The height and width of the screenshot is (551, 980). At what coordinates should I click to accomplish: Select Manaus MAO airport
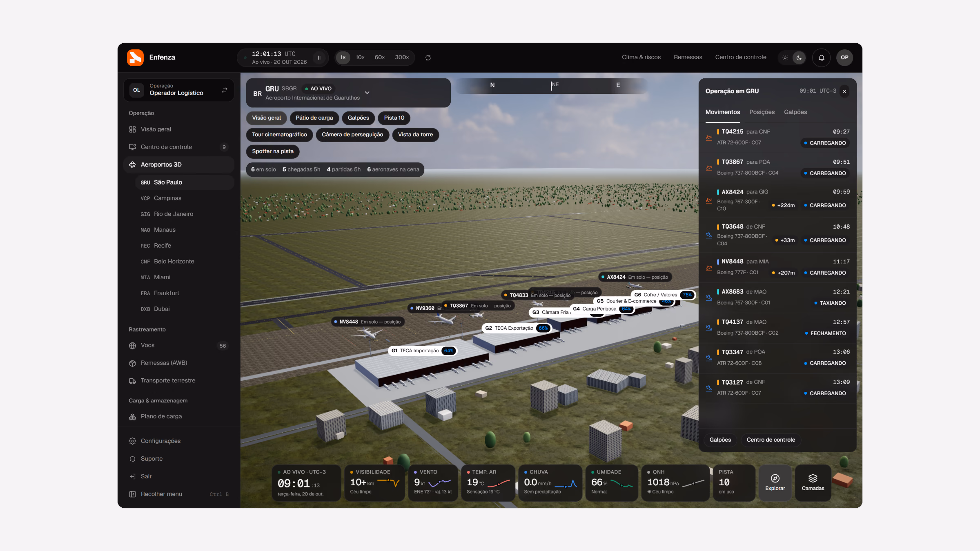click(x=185, y=230)
